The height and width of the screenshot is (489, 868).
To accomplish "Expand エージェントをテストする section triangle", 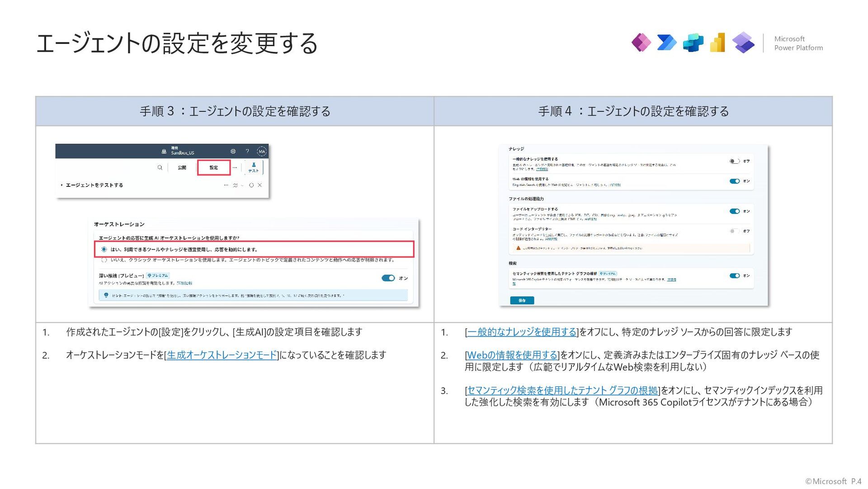I will [61, 185].
